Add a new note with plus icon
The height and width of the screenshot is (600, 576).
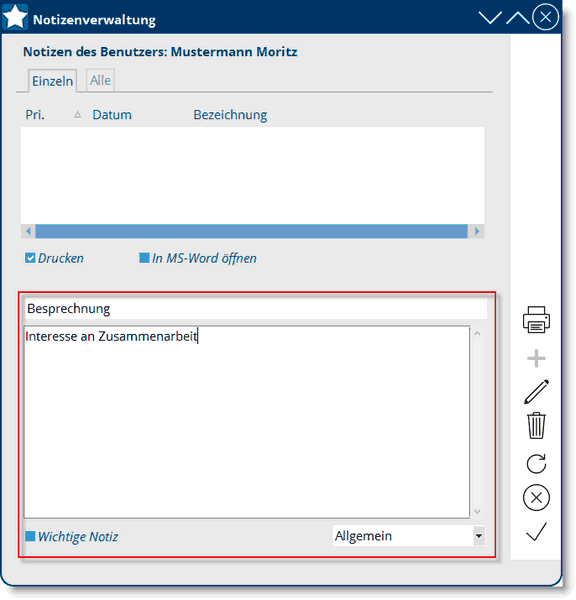point(536,359)
